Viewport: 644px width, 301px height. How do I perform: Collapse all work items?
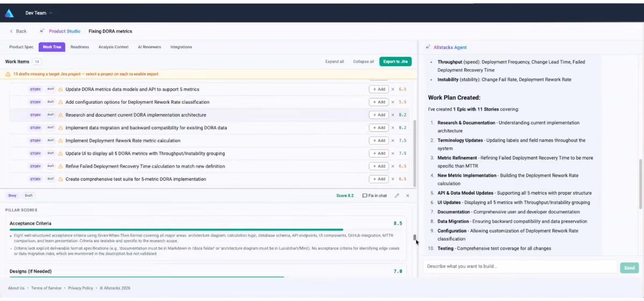click(x=363, y=61)
